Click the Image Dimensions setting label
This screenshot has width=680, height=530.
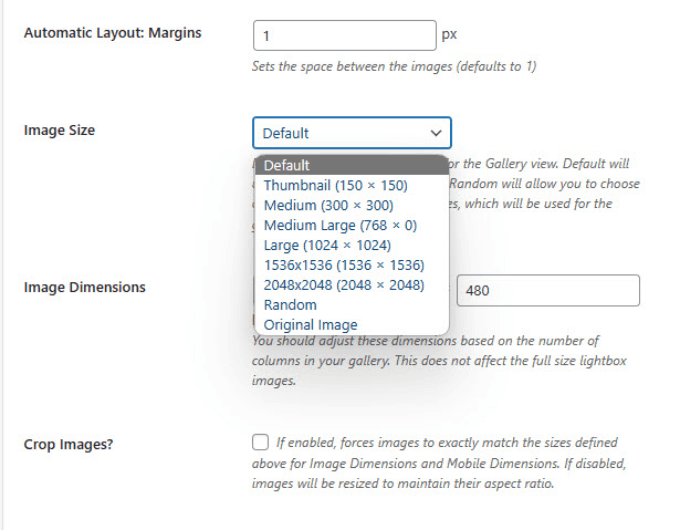coord(84,287)
